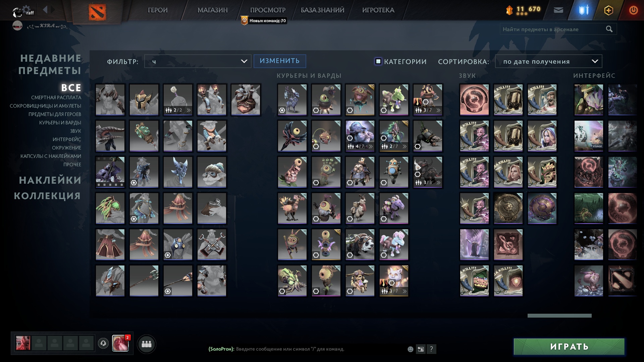Select the green pumpkin kill announcer
Image resolution: width=644 pixels, height=362 pixels.
[x=474, y=281]
